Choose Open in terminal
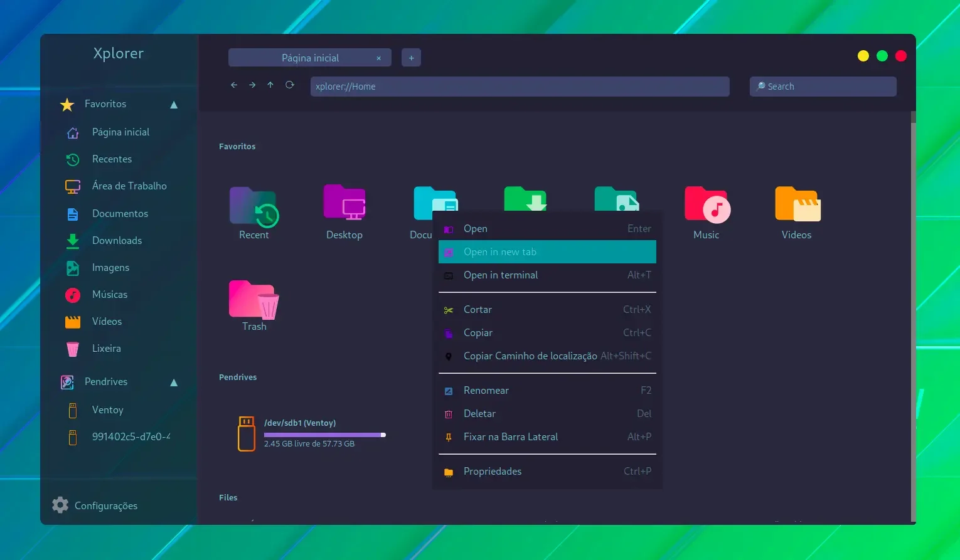The height and width of the screenshot is (560, 960). click(x=547, y=275)
